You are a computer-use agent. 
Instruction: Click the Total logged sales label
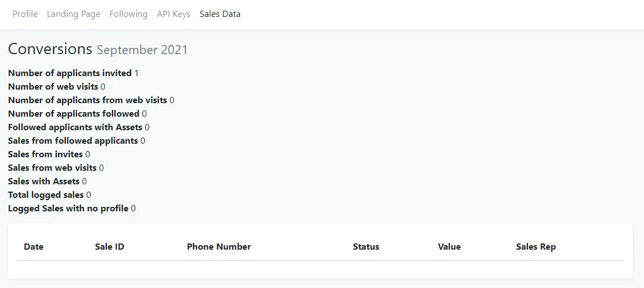pos(46,195)
